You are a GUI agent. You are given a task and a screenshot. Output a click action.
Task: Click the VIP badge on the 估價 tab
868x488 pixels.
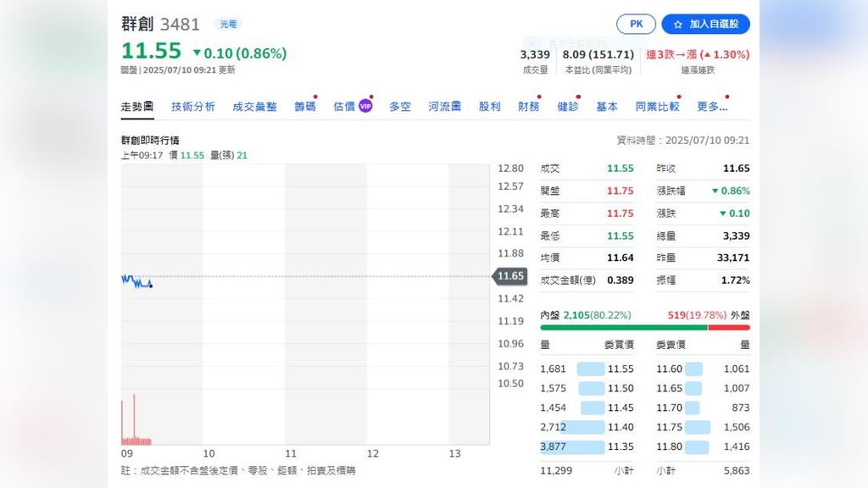tap(366, 105)
